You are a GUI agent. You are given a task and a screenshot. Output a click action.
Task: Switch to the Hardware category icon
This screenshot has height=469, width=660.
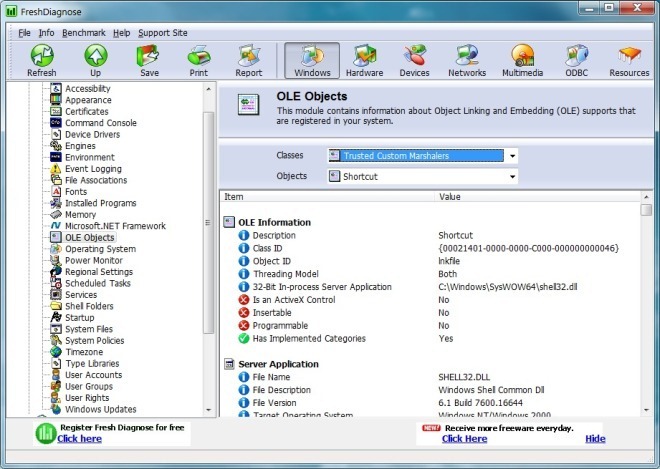tap(365, 61)
